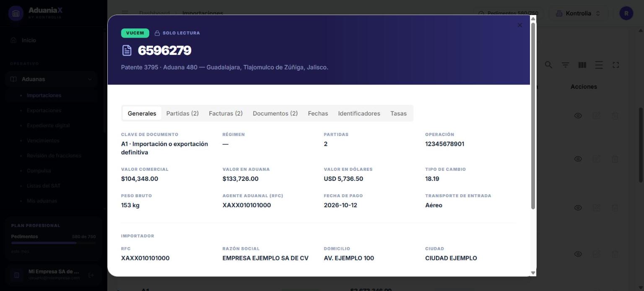644x291 pixels.
Task: Click the Dashboard breadcrumb link
Action: (x=154, y=13)
